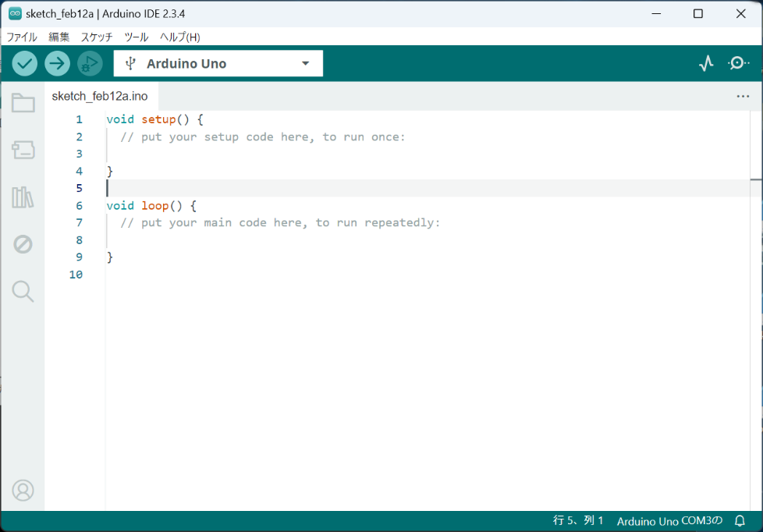Open the Library Manager panel
This screenshot has height=532, width=763.
click(23, 197)
